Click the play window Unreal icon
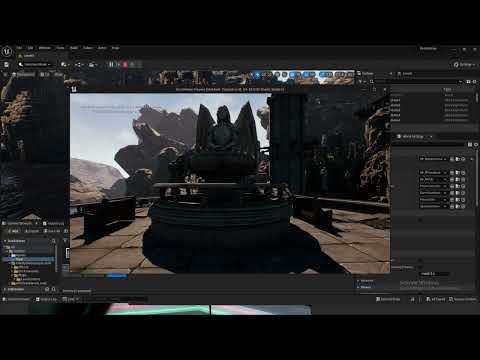The image size is (480, 360). 74,89
